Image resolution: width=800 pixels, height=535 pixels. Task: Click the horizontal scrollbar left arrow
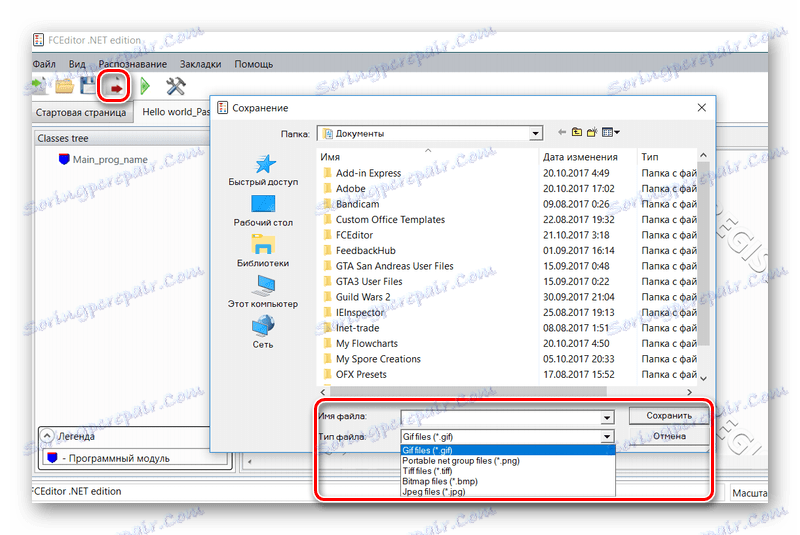point(323,392)
